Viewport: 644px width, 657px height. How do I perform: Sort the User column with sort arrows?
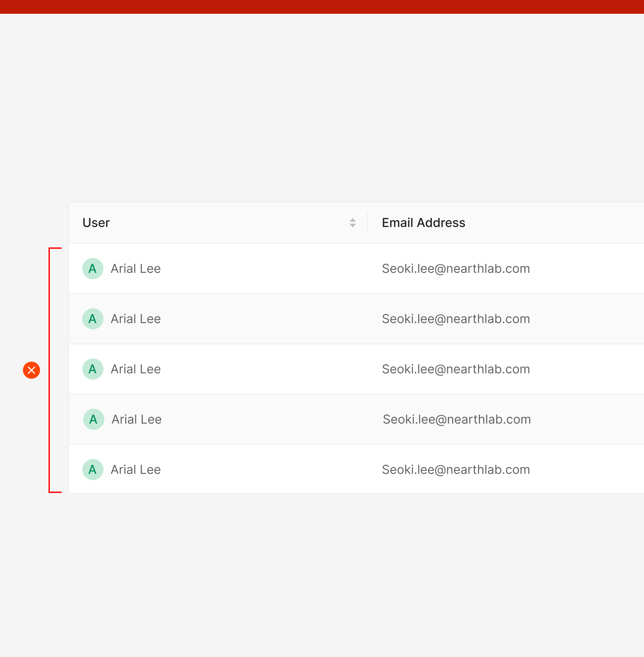point(352,223)
